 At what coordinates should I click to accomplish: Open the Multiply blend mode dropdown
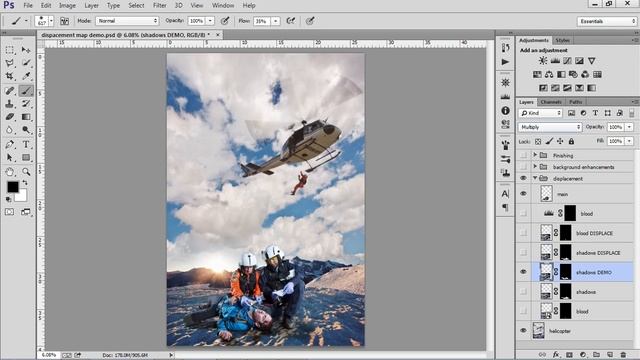[x=550, y=127]
